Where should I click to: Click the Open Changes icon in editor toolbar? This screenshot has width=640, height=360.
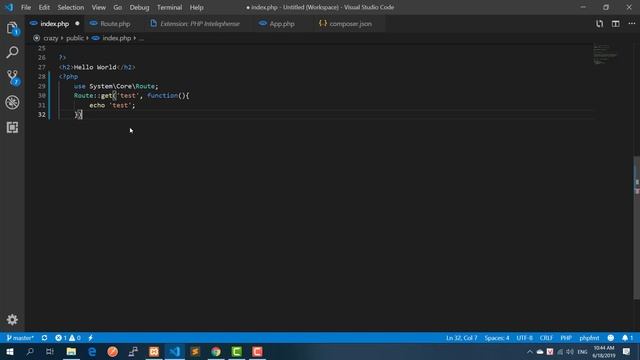pyautogui.click(x=599, y=24)
